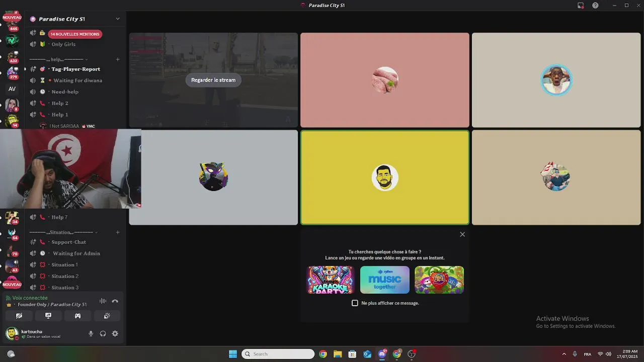Select the purple masked avatar tile
This screenshot has height=362, width=644.
coord(213,177)
